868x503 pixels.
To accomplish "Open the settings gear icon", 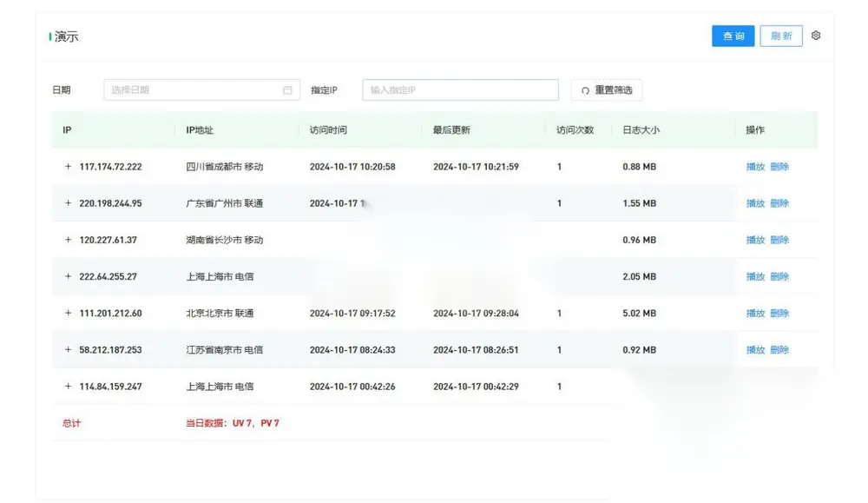I will point(815,36).
